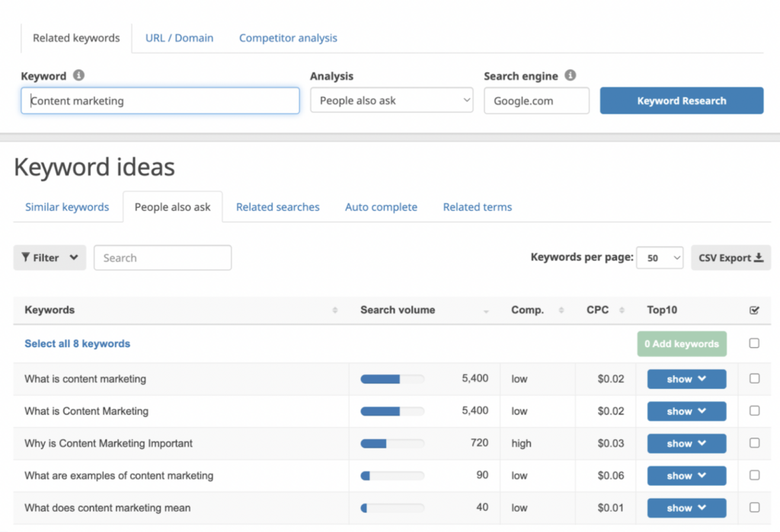780x532 pixels.
Task: Click the download icon on CSV Export
Action: pos(759,257)
